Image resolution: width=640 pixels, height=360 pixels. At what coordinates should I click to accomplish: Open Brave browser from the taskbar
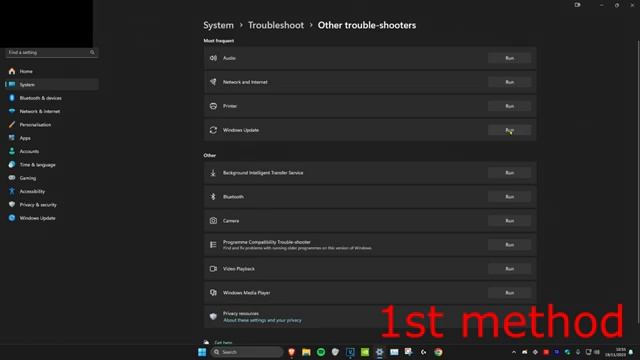point(291,352)
